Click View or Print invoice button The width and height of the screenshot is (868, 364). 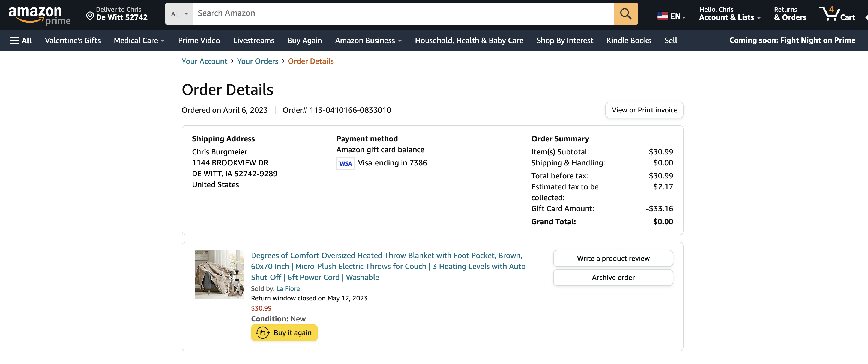(x=644, y=110)
